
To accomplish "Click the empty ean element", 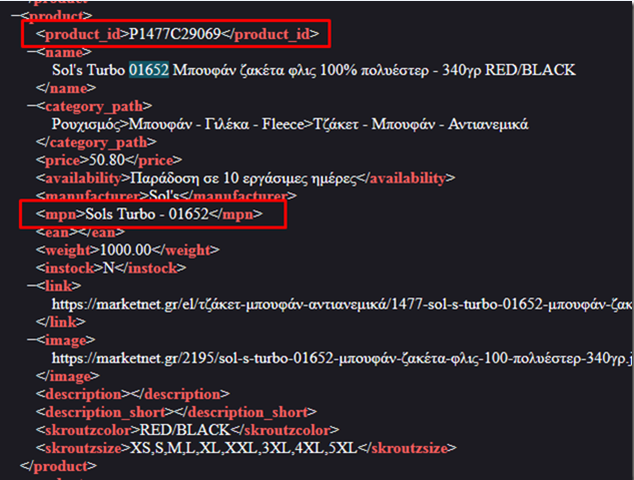I will pos(80,232).
